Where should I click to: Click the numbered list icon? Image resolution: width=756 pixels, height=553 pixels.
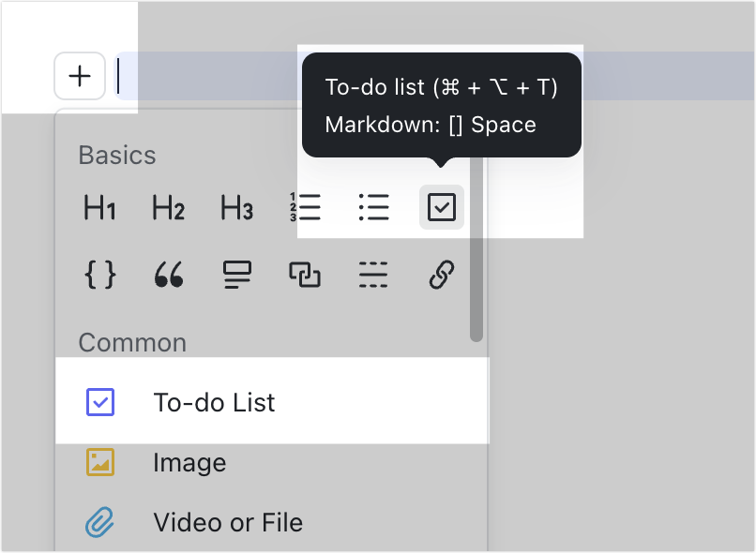pos(306,207)
